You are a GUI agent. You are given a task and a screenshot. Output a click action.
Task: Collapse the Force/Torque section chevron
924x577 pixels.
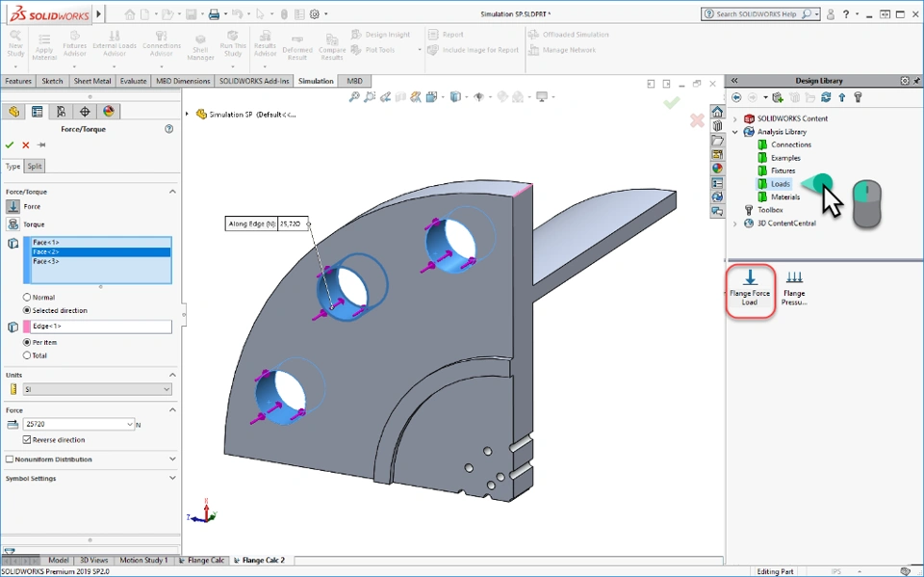[x=172, y=192]
